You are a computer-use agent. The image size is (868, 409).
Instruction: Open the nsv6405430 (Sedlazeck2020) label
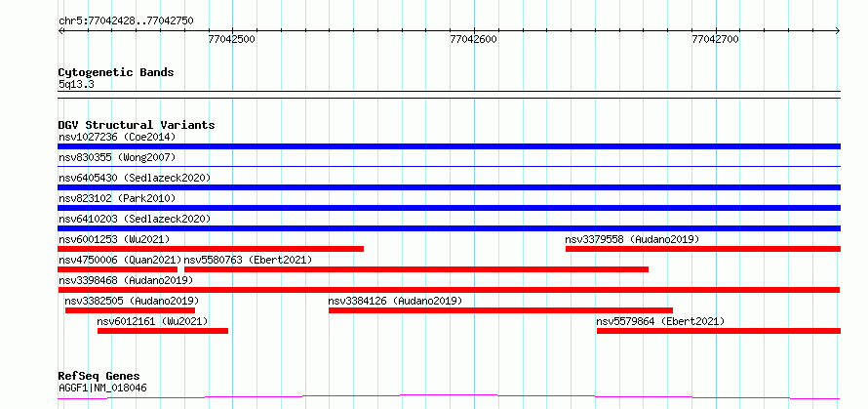coord(135,178)
